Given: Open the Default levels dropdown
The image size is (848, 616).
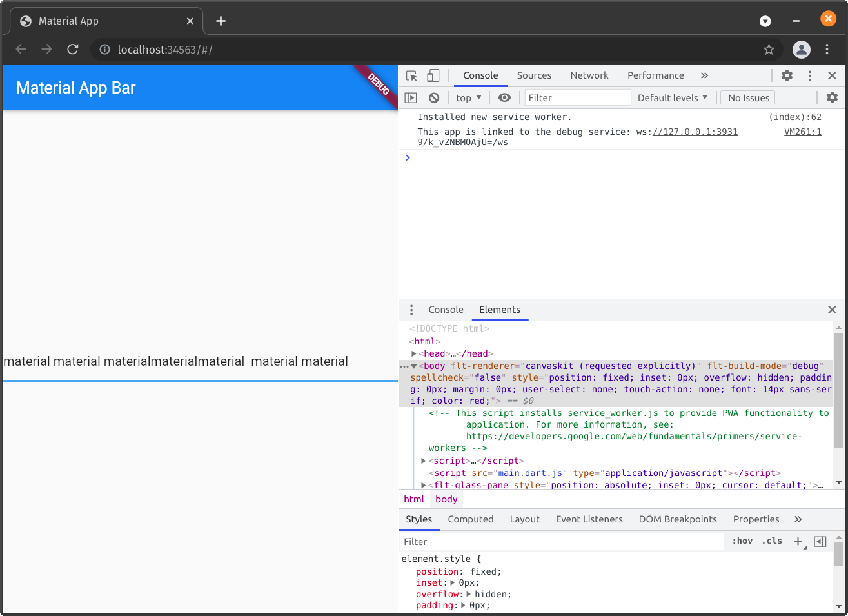Looking at the screenshot, I should pos(673,97).
